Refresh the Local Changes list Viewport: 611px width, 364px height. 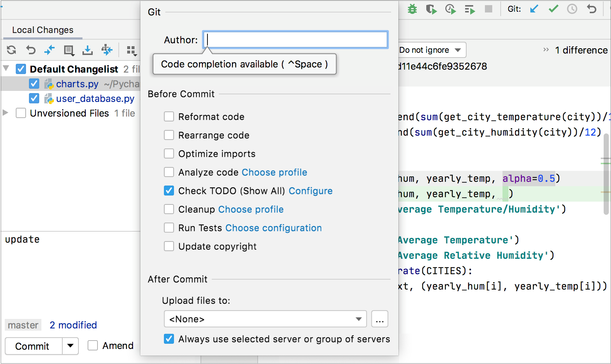click(x=11, y=50)
